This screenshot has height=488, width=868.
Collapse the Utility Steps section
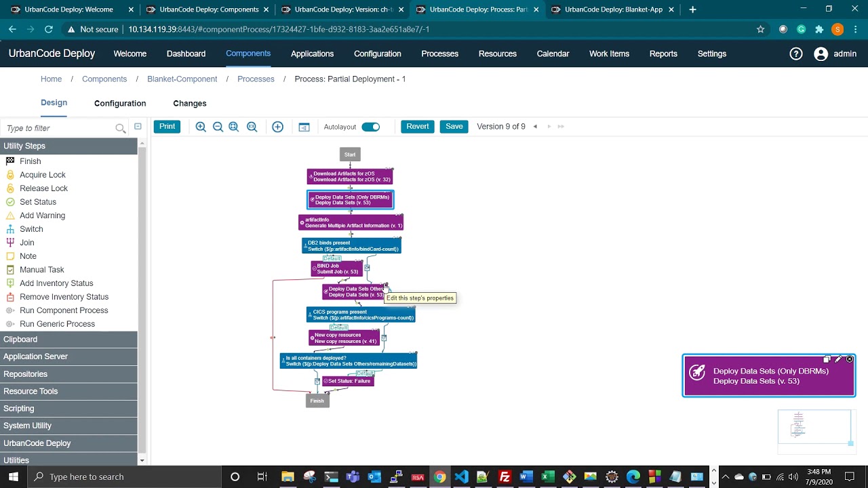coord(68,146)
